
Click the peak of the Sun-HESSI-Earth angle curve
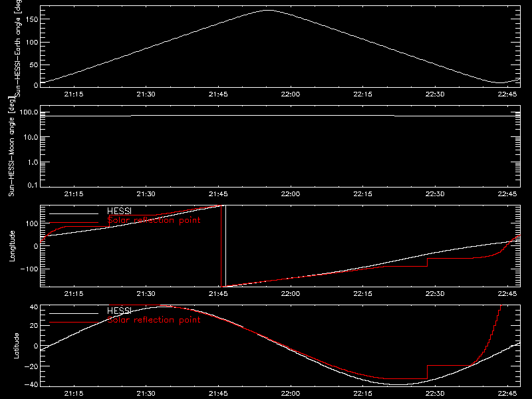coord(268,10)
